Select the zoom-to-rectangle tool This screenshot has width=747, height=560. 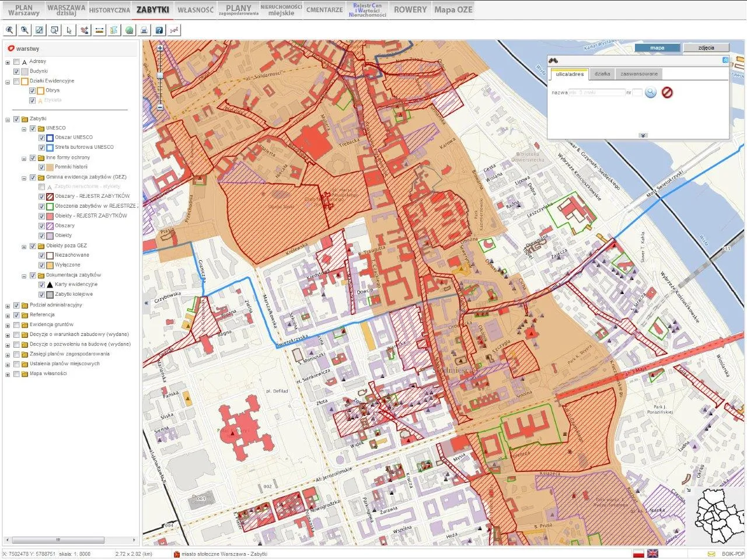[54, 30]
